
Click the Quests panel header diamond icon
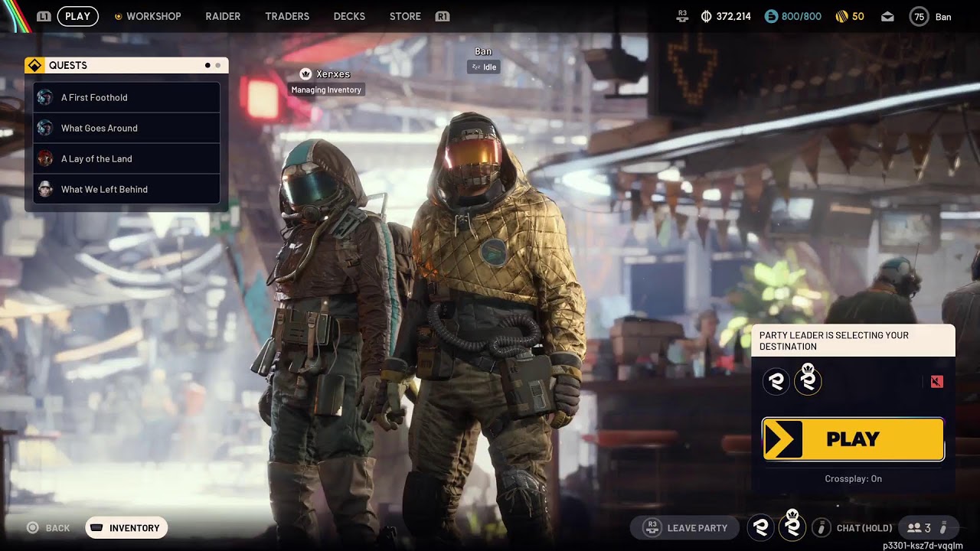point(34,65)
